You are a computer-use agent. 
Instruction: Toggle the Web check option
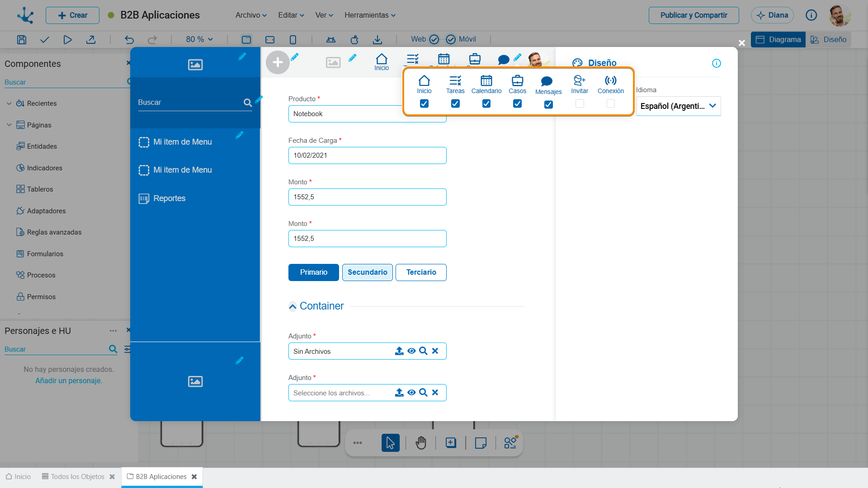tap(434, 40)
